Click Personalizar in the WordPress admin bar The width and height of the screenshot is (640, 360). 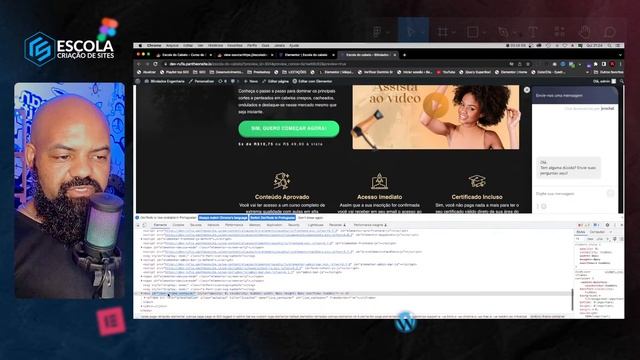tap(202, 81)
